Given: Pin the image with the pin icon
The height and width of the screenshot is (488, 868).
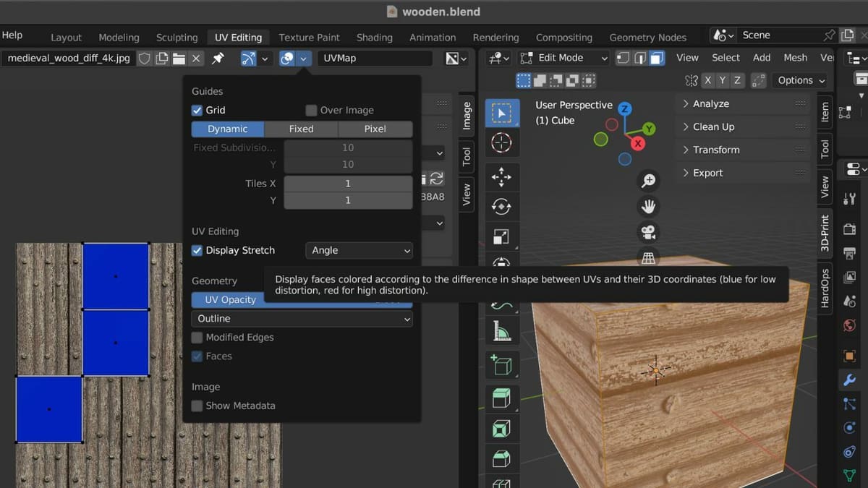Looking at the screenshot, I should [x=217, y=59].
